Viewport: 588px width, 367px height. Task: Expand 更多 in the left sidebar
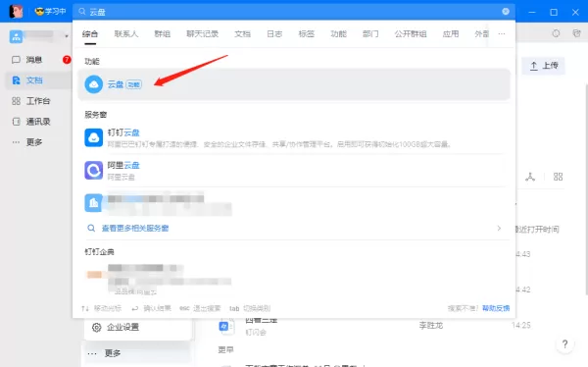(x=34, y=142)
